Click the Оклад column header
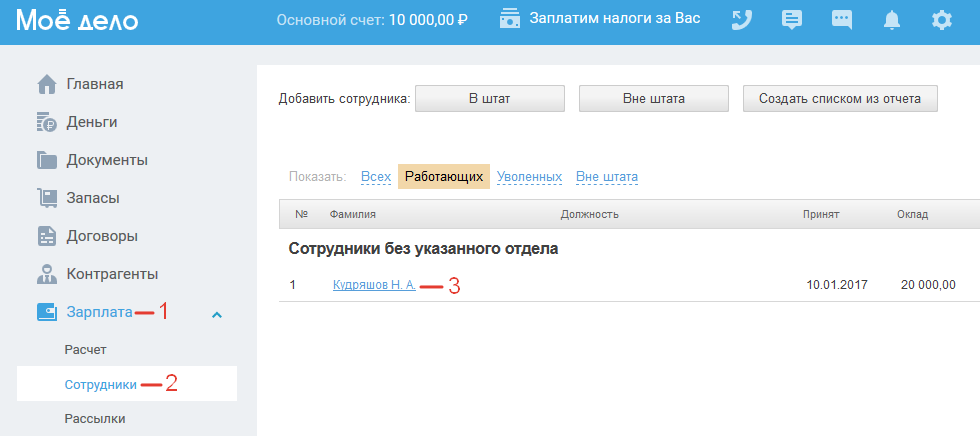 [x=912, y=215]
